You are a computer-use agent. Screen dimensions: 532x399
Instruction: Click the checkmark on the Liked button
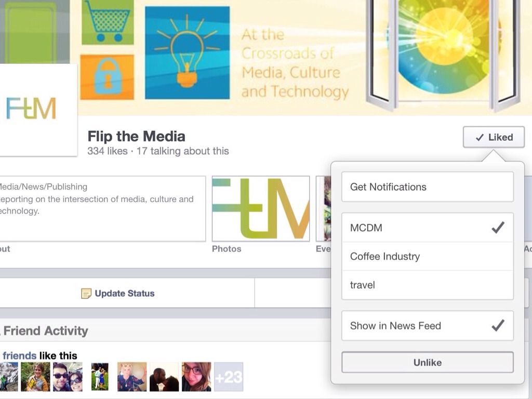tap(480, 137)
